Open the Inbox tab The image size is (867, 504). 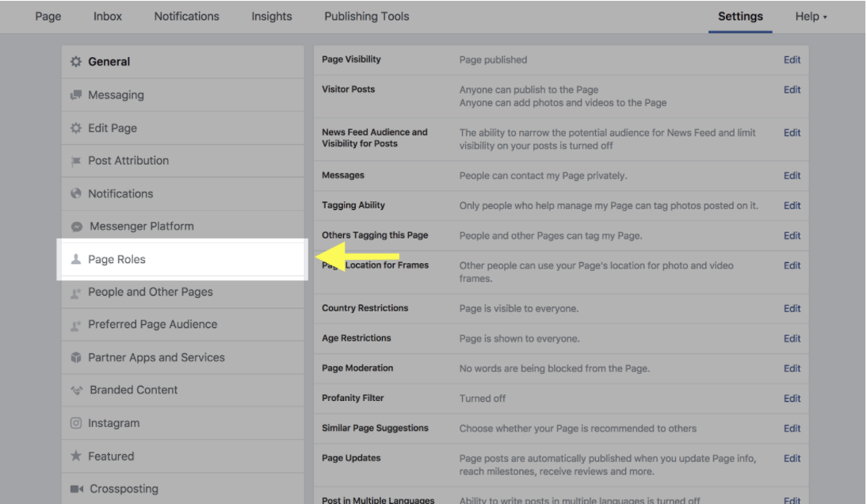(107, 17)
